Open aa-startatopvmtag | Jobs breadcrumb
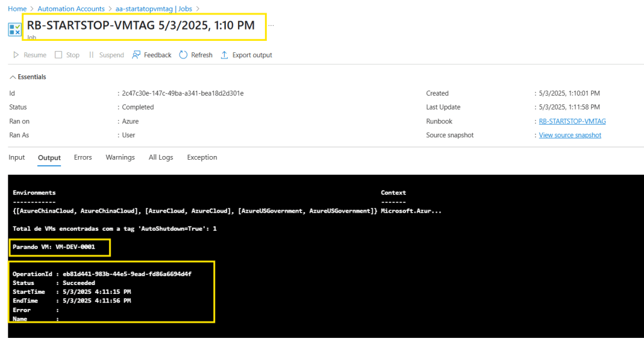The image size is (644, 341). click(153, 9)
